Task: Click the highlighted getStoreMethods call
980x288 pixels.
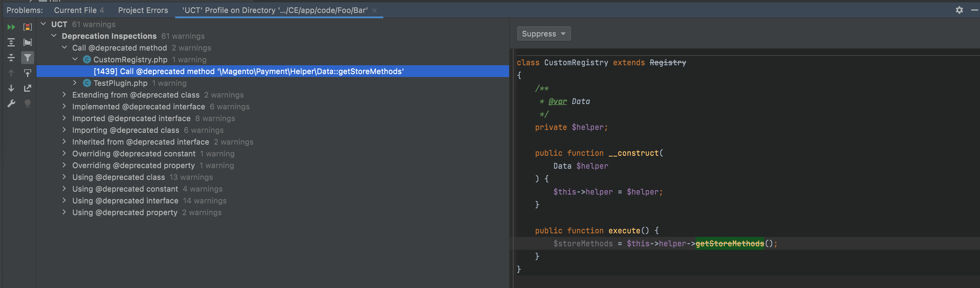Action: (729, 244)
